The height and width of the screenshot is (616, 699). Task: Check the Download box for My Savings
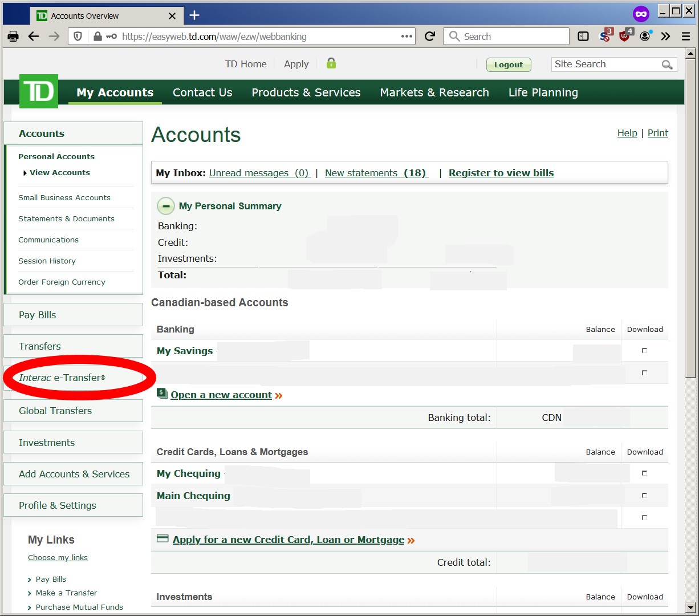point(644,351)
